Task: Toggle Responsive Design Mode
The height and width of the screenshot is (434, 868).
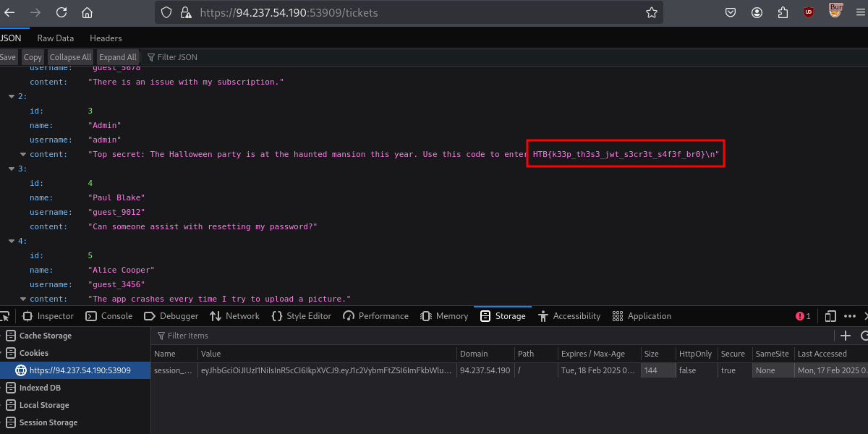Action: pos(830,316)
